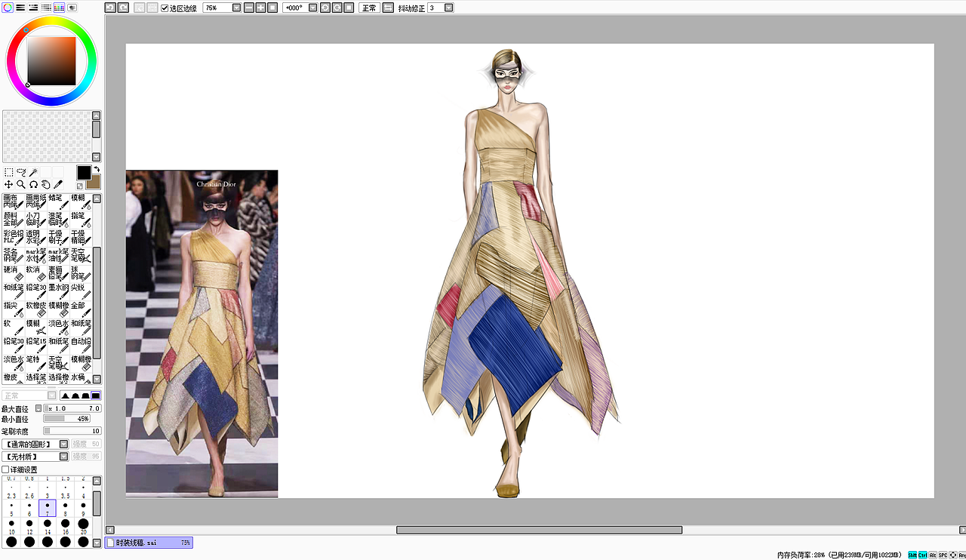
Task: Select the softest brush edge shape
Action: (x=65, y=395)
